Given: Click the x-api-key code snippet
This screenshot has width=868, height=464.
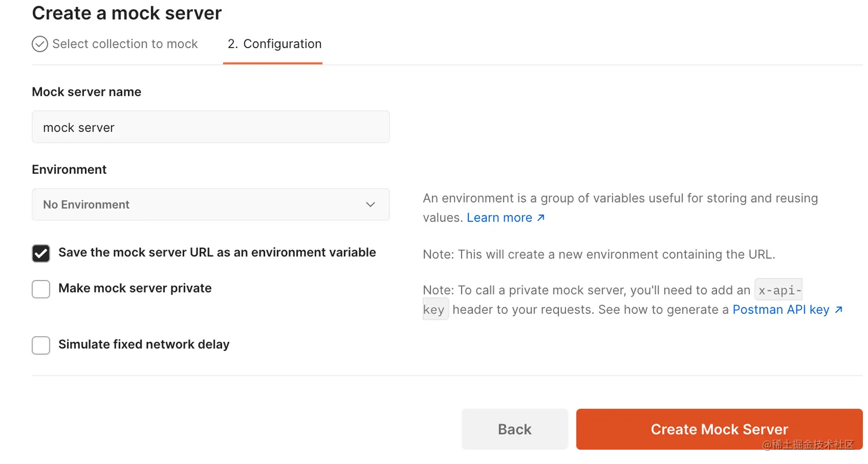Looking at the screenshot, I should point(778,290).
